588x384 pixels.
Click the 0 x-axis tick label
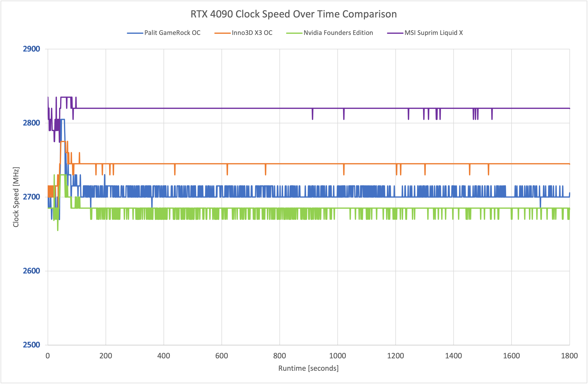48,356
